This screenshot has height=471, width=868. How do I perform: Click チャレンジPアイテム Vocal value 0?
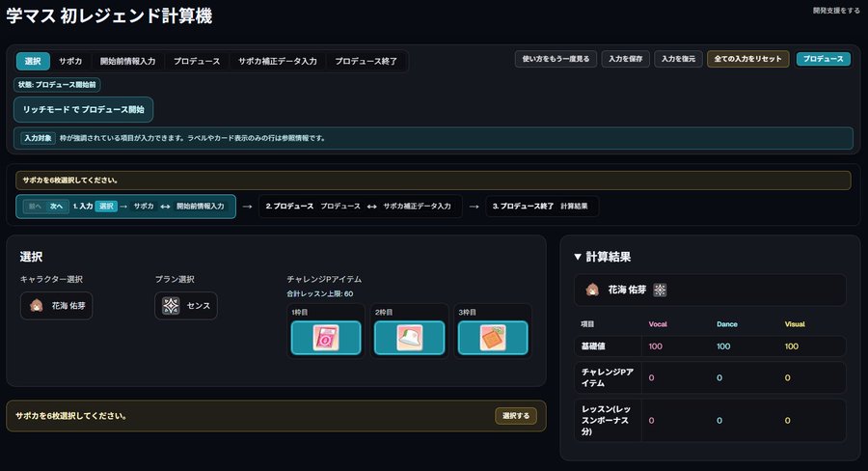tap(652, 378)
